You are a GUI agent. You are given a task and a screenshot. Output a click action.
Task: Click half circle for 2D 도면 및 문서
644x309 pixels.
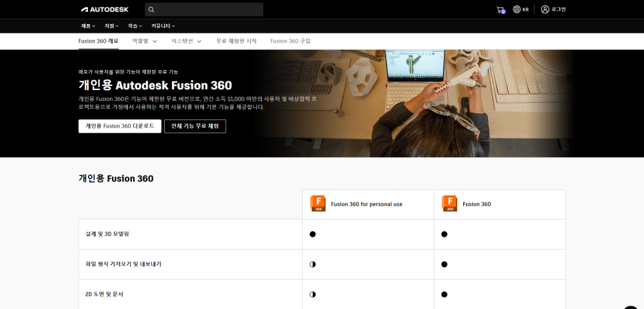pyautogui.click(x=313, y=294)
